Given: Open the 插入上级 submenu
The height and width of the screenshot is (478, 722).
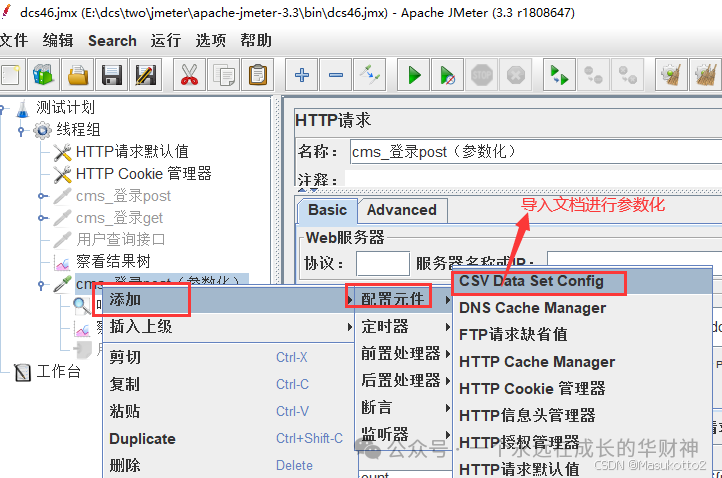Looking at the screenshot, I should coord(228,326).
